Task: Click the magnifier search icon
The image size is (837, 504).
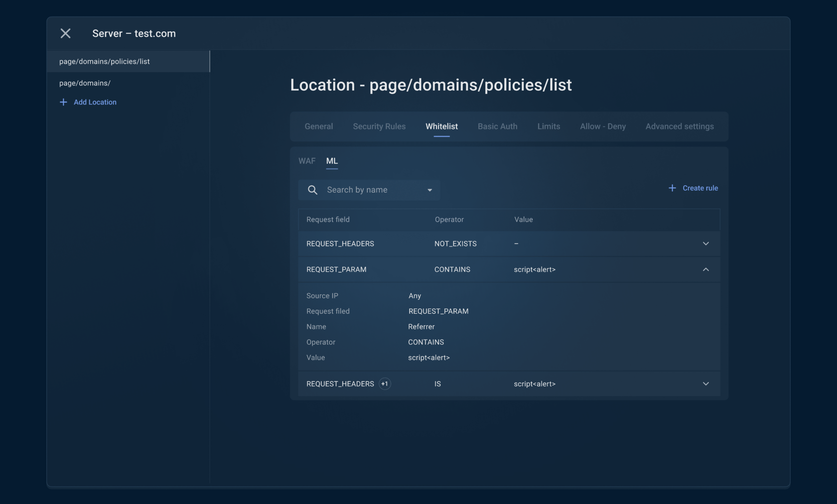Action: (312, 190)
